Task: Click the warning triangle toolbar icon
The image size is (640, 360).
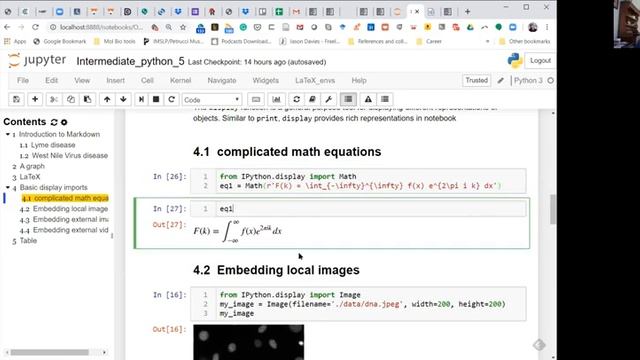Action: pos(368,99)
